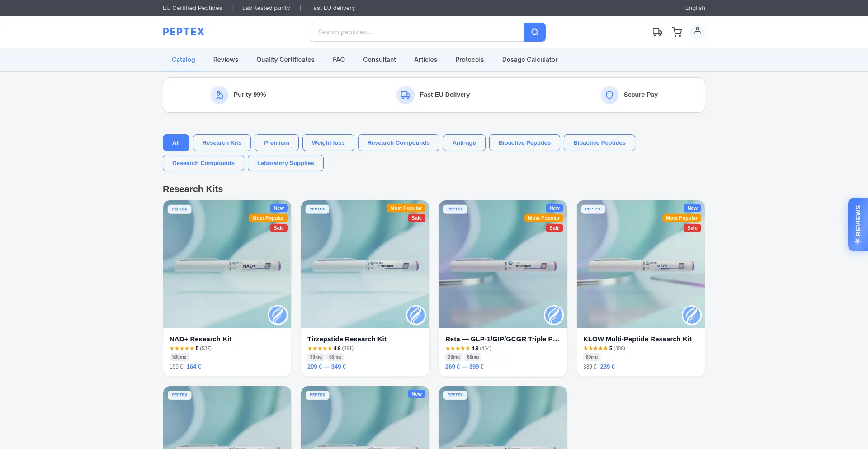Open the delivery truck icon in header

pyautogui.click(x=657, y=32)
